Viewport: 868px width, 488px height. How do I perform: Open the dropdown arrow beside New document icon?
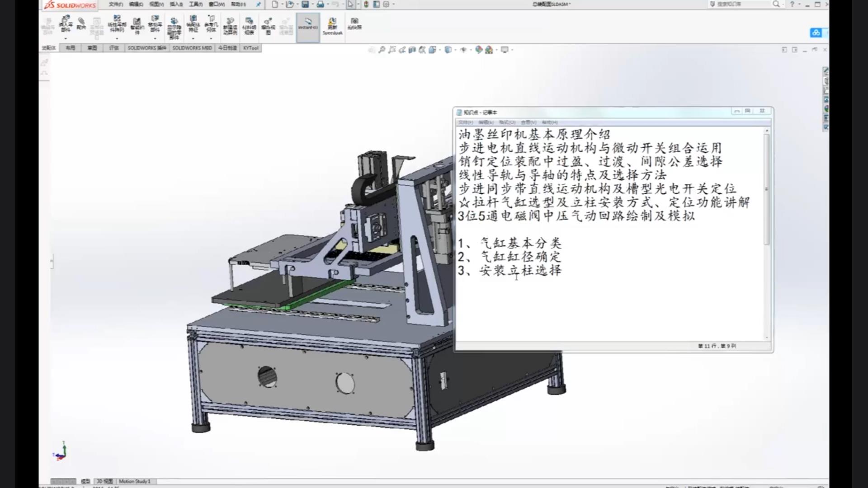[x=282, y=4]
